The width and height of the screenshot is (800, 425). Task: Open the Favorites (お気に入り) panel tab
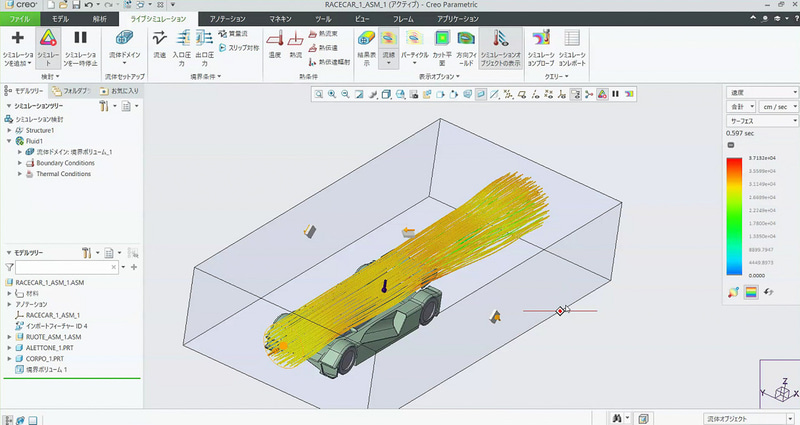[119, 91]
